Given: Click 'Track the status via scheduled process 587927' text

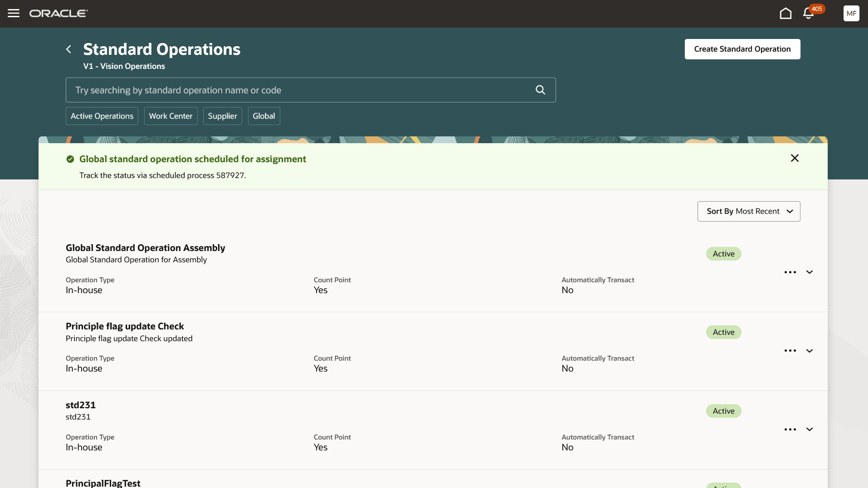Looking at the screenshot, I should (x=162, y=175).
